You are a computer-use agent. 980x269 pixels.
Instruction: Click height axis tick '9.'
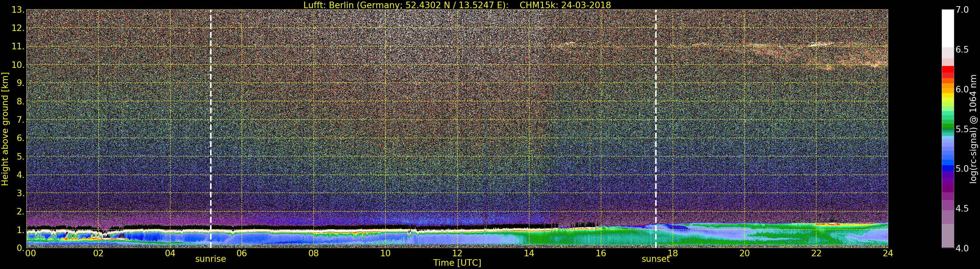tap(20, 83)
